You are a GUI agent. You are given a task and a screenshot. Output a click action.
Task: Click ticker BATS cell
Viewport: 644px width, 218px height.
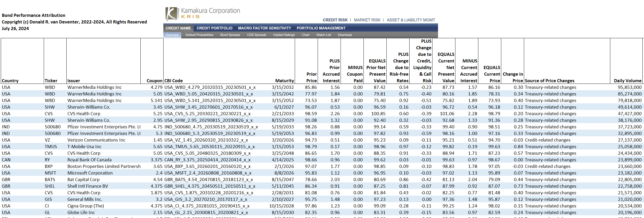tap(50, 180)
